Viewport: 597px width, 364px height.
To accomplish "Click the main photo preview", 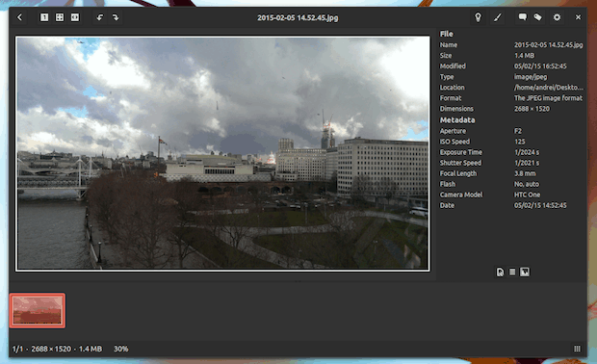I will pyautogui.click(x=222, y=153).
